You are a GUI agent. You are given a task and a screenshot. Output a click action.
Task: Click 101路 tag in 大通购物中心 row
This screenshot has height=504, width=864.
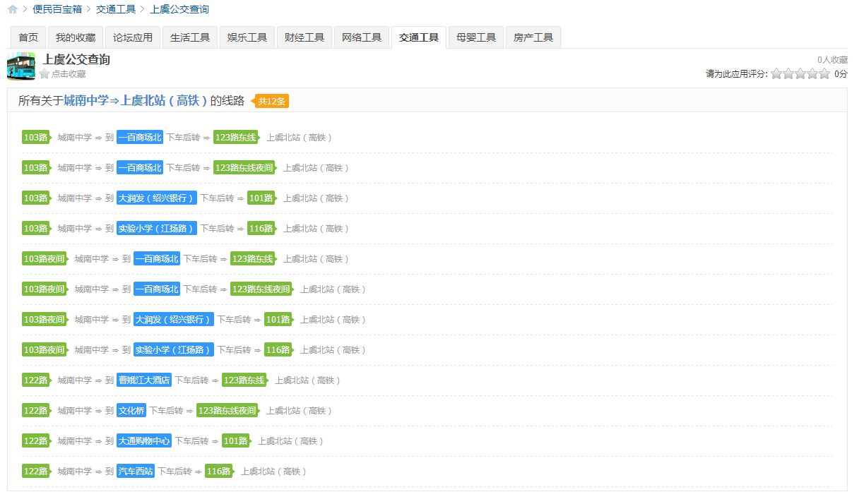pyautogui.click(x=236, y=441)
